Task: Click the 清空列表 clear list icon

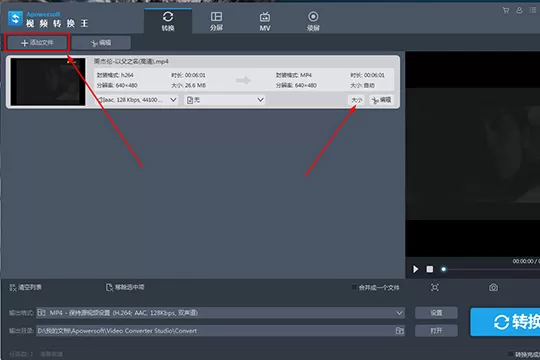Action: (13, 287)
